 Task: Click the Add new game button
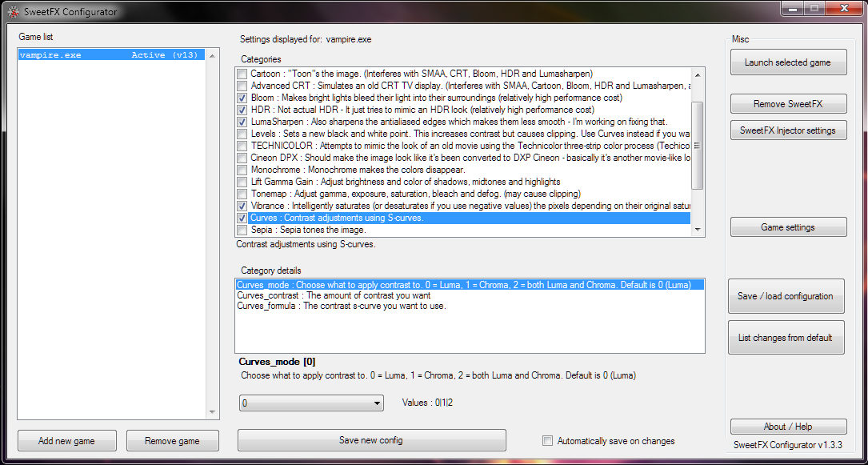pos(66,441)
